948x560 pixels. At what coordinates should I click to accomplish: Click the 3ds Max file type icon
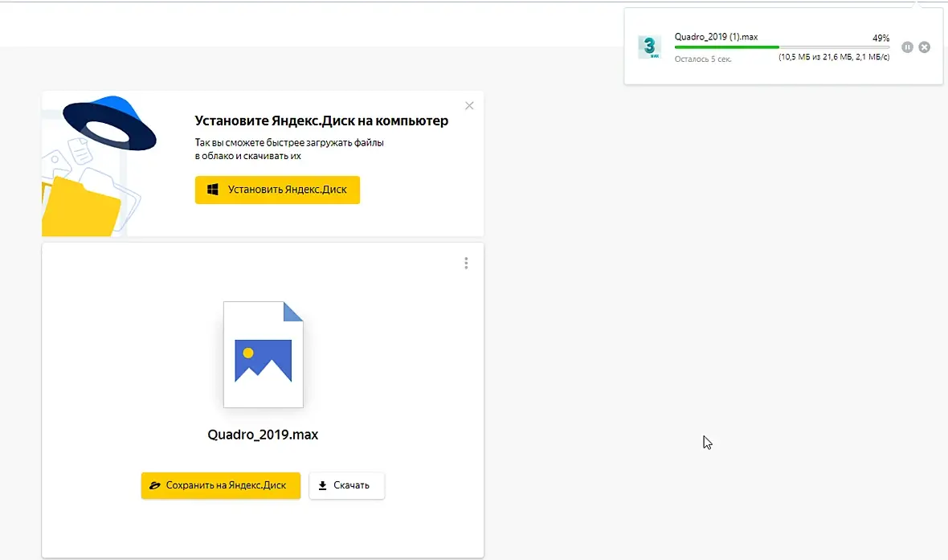pyautogui.click(x=649, y=47)
